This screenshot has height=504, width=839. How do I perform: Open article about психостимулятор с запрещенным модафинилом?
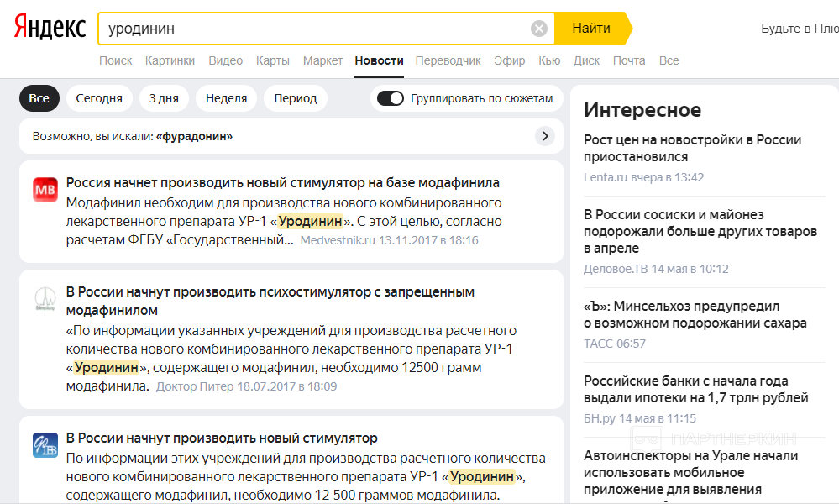[x=270, y=301]
